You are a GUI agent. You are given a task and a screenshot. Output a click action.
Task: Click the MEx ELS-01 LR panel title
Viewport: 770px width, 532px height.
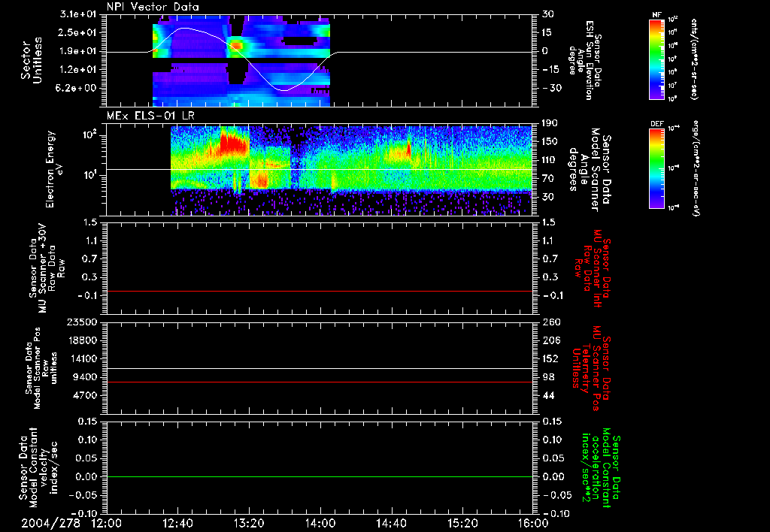click(x=151, y=116)
